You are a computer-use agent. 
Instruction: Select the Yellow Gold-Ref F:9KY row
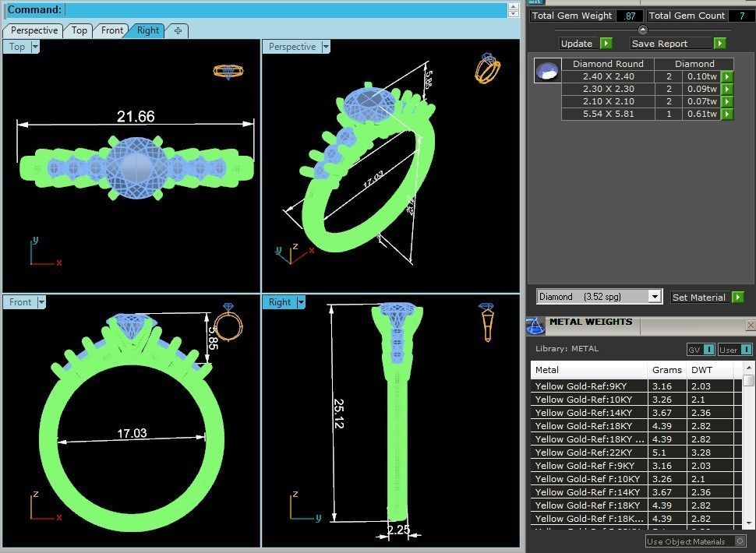(x=637, y=466)
